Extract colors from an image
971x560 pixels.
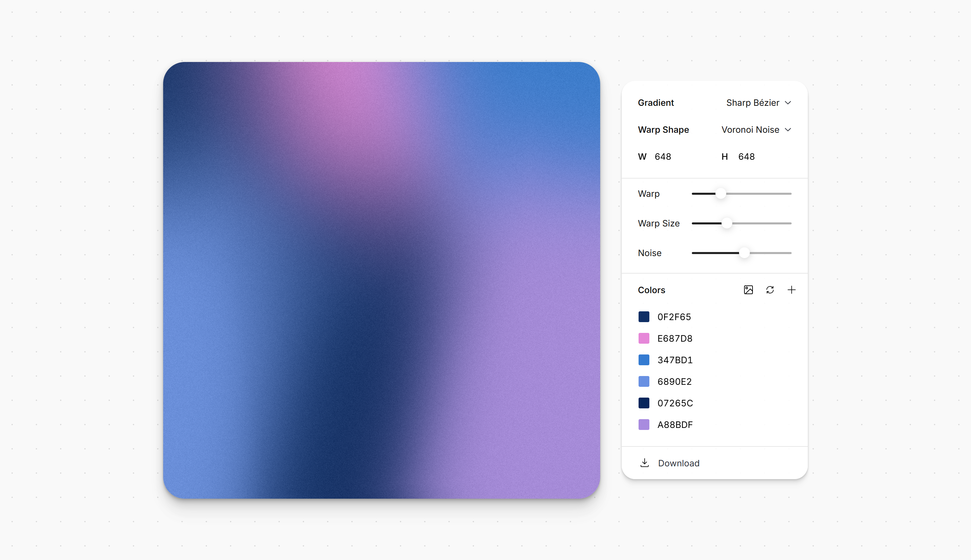(x=748, y=290)
